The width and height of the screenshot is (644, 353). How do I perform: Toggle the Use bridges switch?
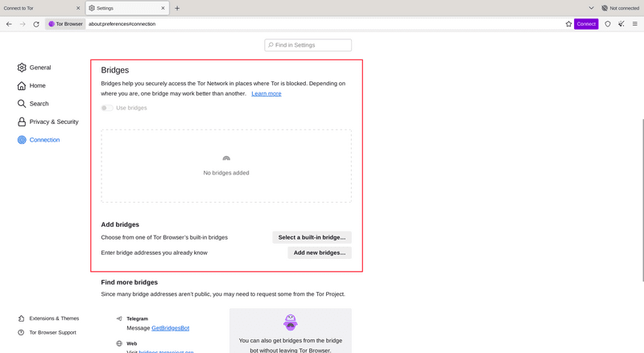[x=107, y=108]
